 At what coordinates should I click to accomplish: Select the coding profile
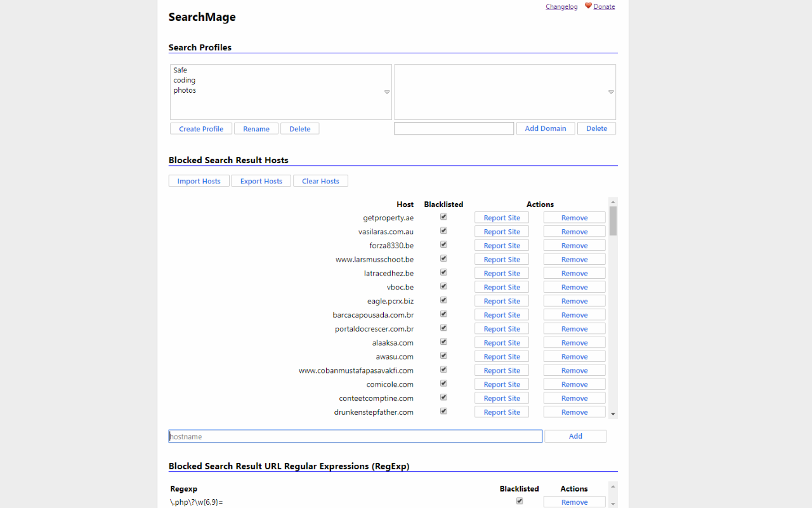(x=184, y=80)
